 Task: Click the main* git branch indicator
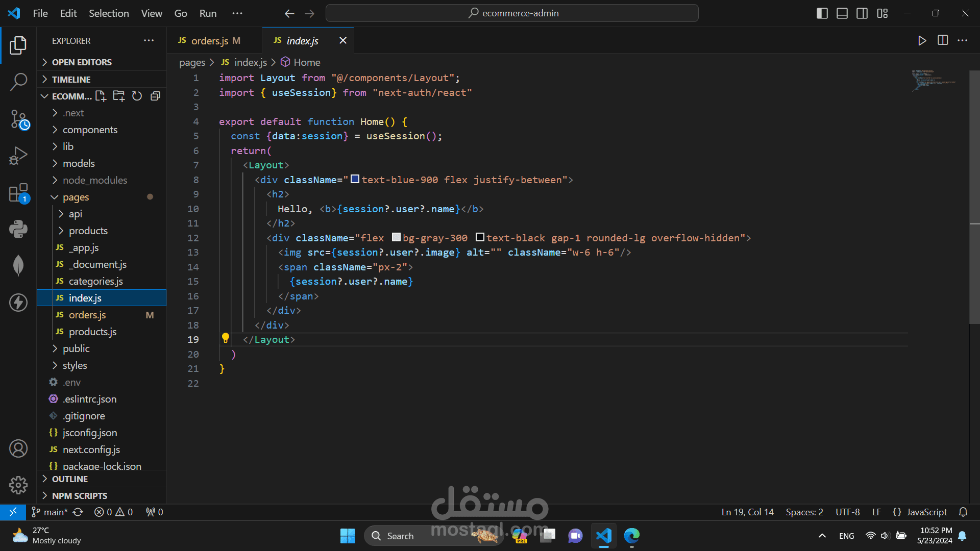[50, 512]
